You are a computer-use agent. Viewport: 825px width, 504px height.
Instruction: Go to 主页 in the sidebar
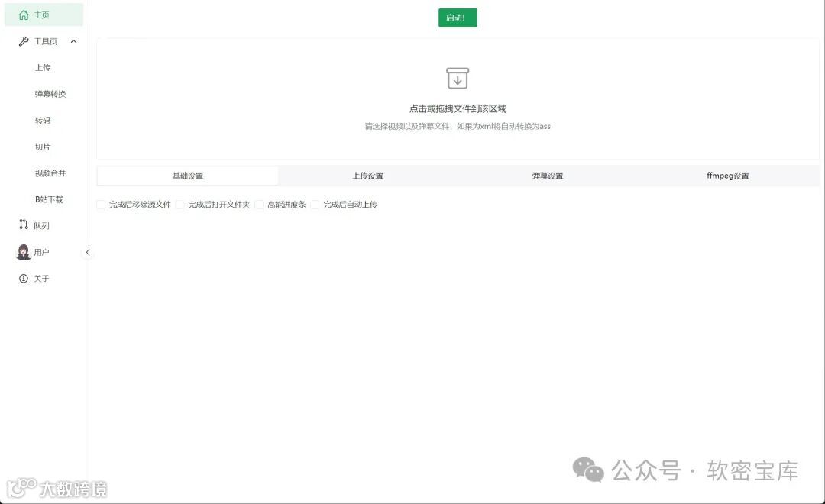tap(44, 15)
